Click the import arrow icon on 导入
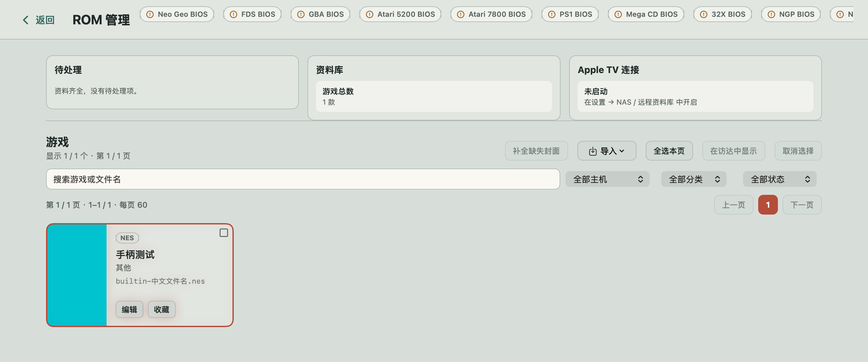Screen dimensions: 868x362 click(593, 151)
